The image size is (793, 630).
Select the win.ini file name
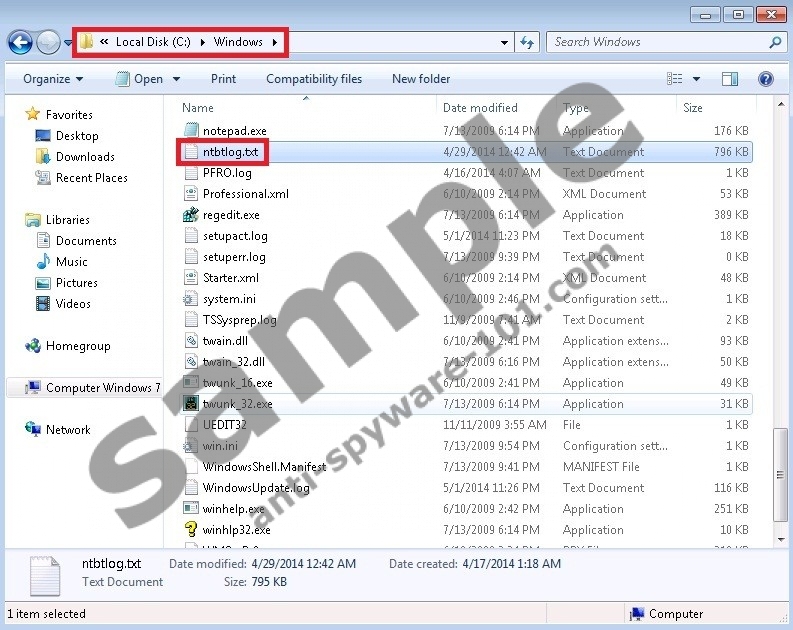pos(220,446)
